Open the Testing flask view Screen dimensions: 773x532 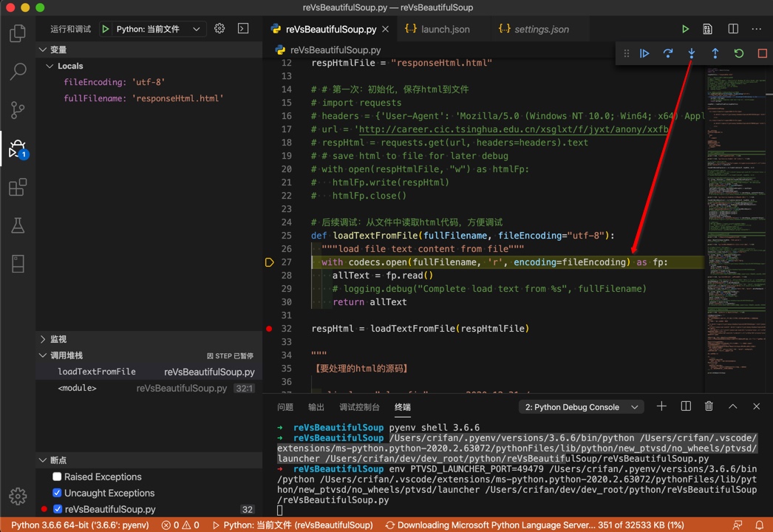18,225
